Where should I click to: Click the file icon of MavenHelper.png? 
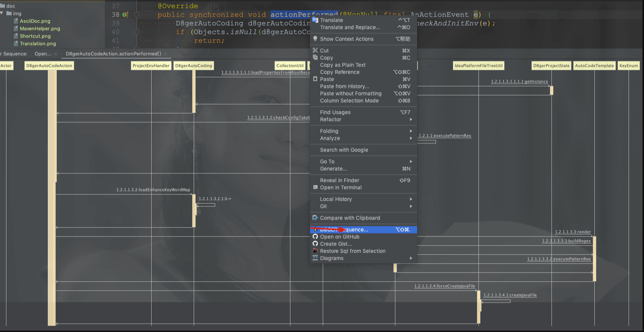16,29
